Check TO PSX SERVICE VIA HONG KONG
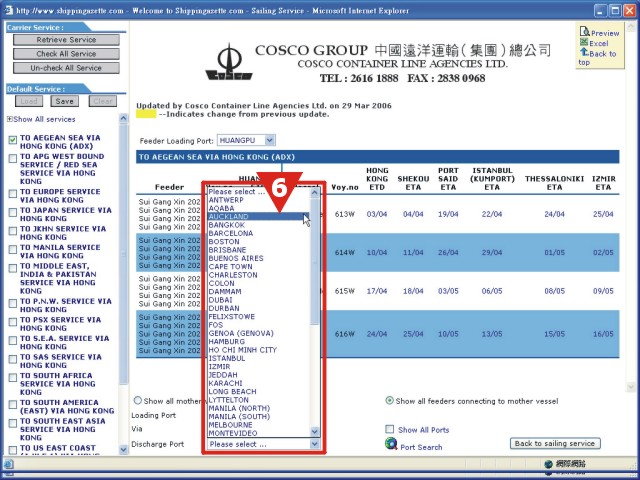640x480 pixels. coord(13,322)
